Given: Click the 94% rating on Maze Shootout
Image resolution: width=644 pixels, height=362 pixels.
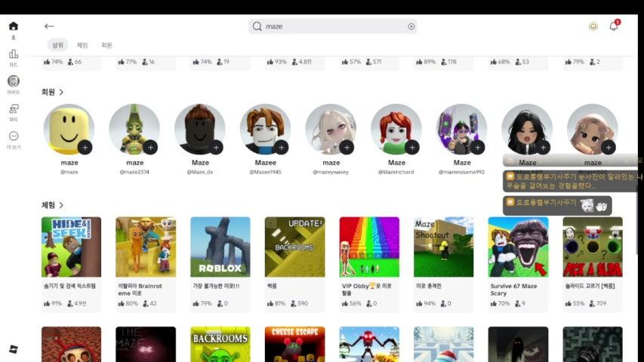Looking at the screenshot, I should click(x=426, y=303).
